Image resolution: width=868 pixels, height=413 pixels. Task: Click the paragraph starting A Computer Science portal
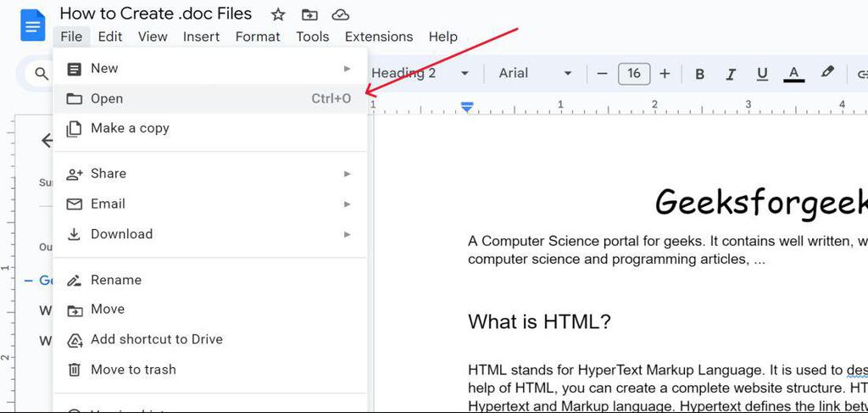point(668,250)
